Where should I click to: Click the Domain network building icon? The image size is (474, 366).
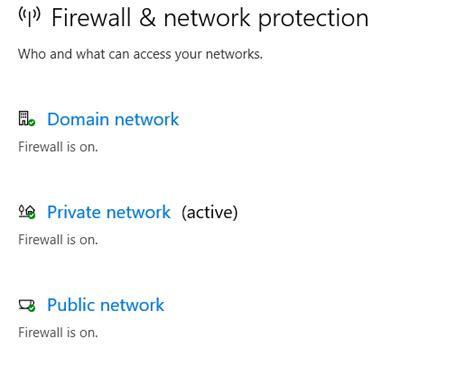click(27, 119)
